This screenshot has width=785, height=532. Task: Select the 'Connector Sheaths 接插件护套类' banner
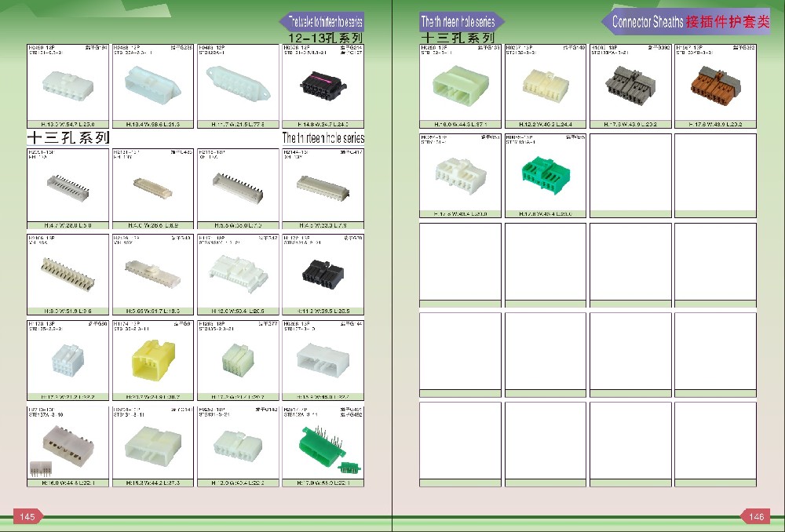(686, 21)
